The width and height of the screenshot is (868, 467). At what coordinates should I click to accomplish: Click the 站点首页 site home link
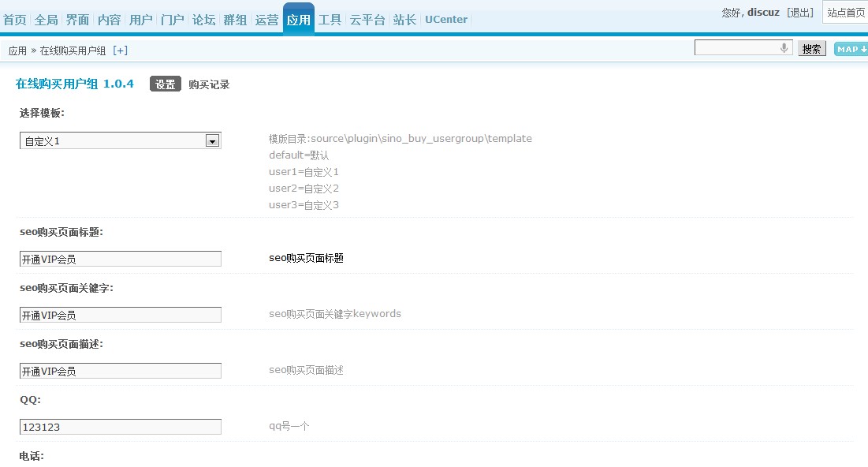pyautogui.click(x=845, y=12)
